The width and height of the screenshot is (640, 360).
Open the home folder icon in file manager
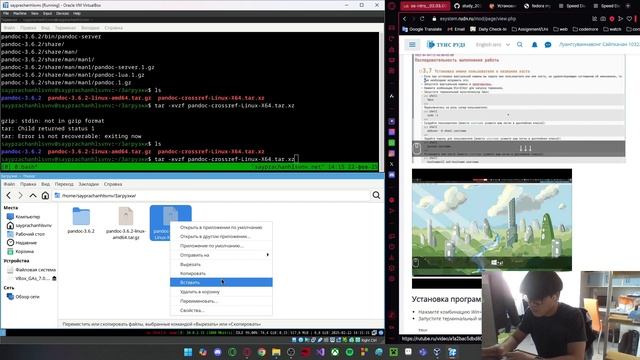click(x=45, y=196)
